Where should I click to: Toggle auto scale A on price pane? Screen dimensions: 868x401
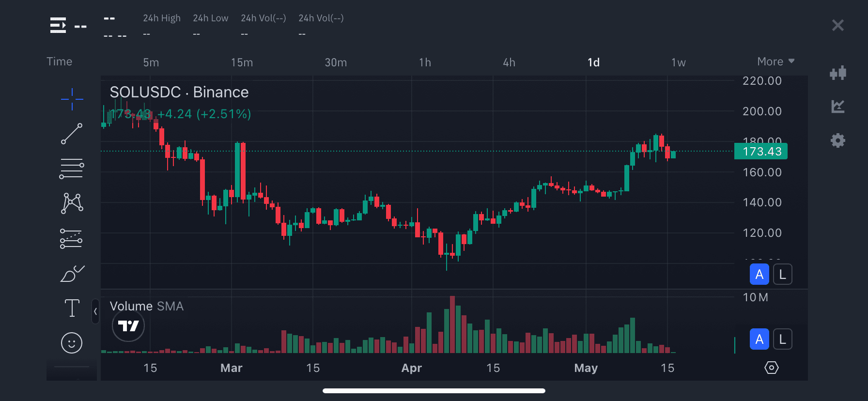click(x=759, y=275)
